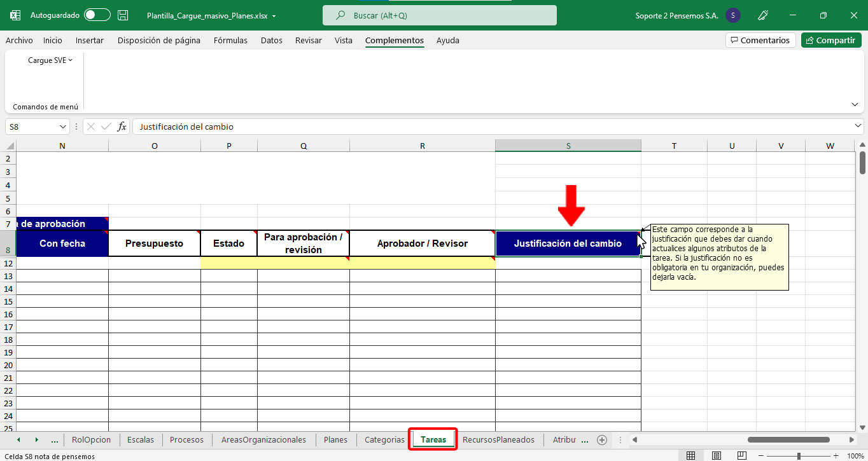Screen dimensions: 868x461
Task: Click the horizontal scrollbar left arrow
Action: click(634, 439)
